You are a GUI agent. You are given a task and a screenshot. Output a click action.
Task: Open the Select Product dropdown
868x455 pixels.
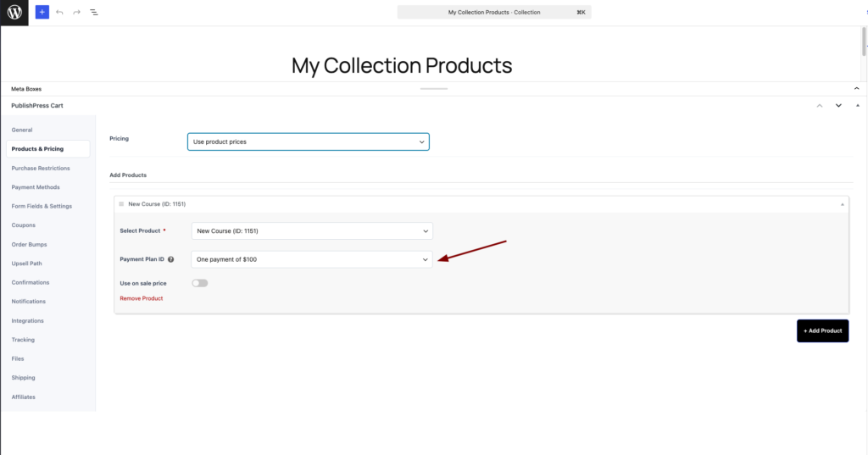312,230
